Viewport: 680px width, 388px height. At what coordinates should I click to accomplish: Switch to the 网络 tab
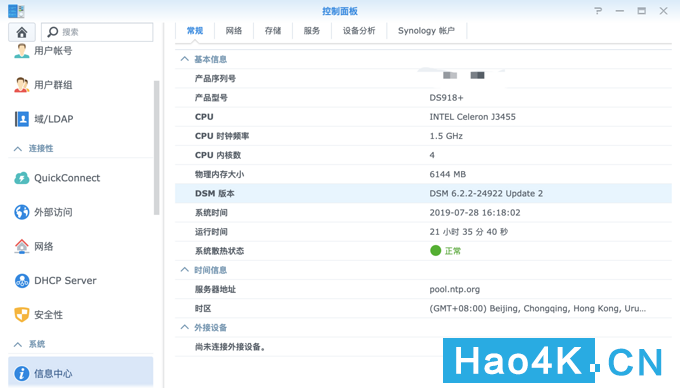234,31
